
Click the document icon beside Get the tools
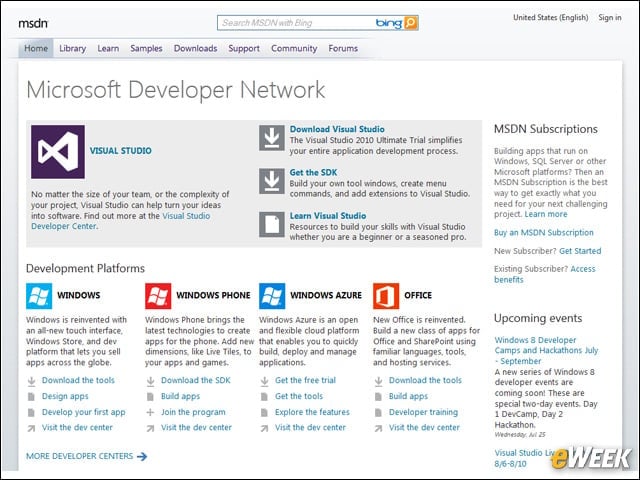click(264, 396)
